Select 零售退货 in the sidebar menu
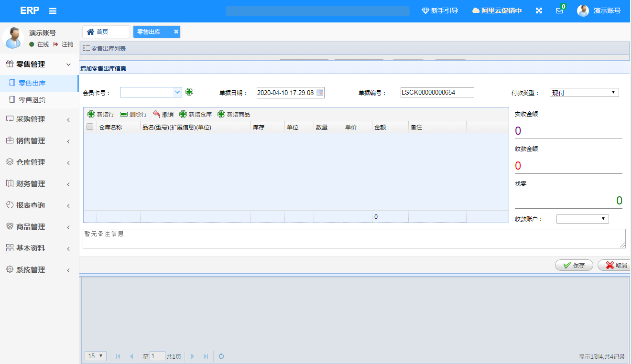 (x=32, y=100)
